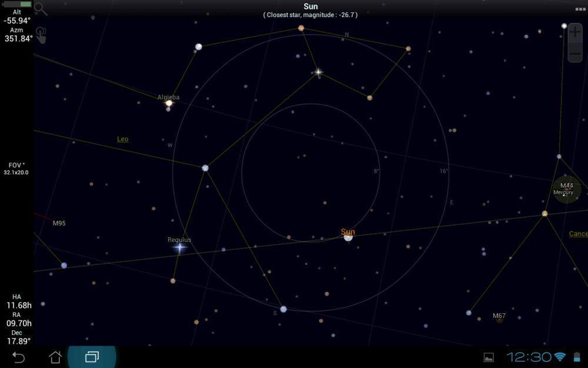Select the Algieba star

169,103
